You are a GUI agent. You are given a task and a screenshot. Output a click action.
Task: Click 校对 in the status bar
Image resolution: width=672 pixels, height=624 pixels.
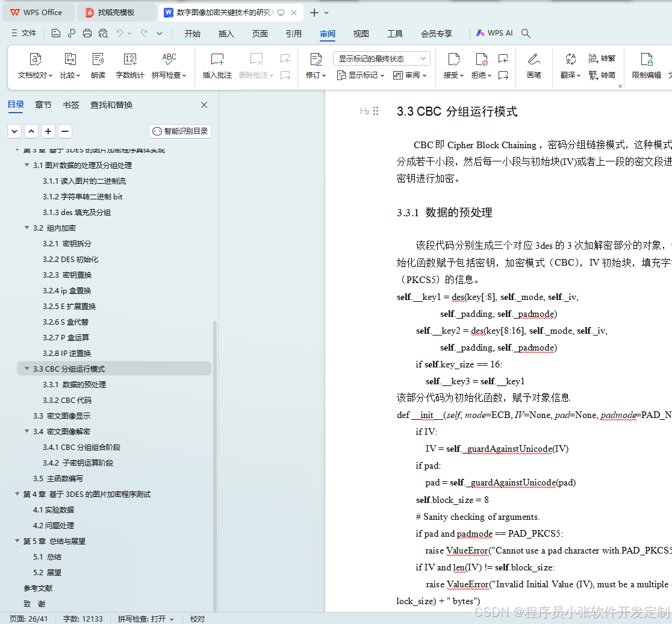(197, 619)
